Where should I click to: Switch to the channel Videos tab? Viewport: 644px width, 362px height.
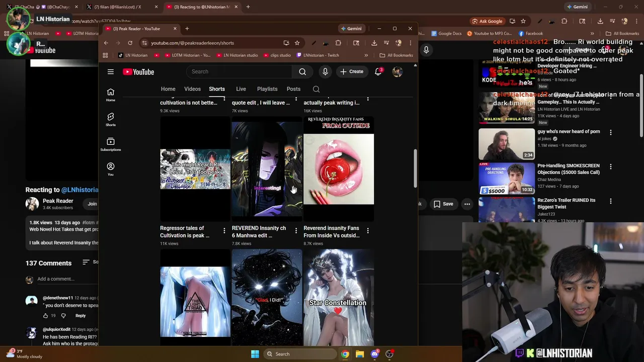192,89
